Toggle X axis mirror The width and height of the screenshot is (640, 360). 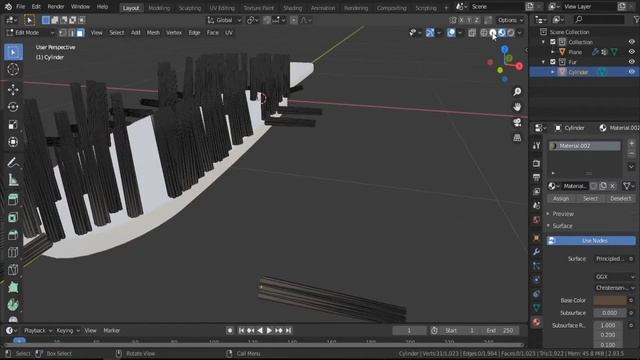[461, 20]
